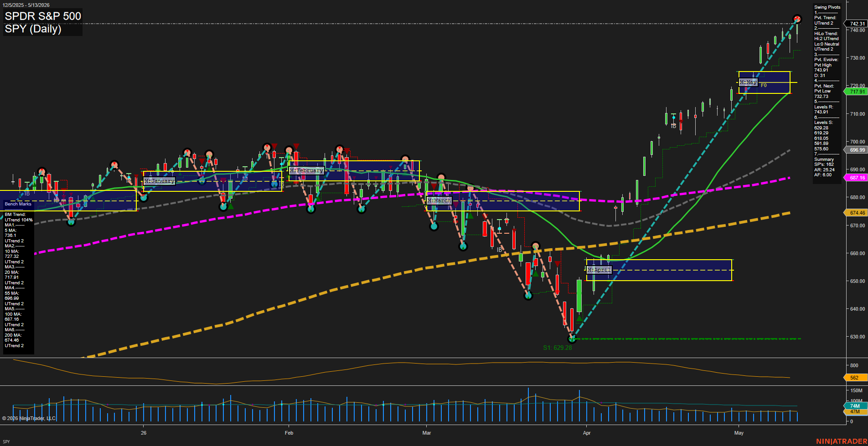The width and height of the screenshot is (868, 446).
Task: Select the 619.29 support level value
Action: pyautogui.click(x=821, y=133)
